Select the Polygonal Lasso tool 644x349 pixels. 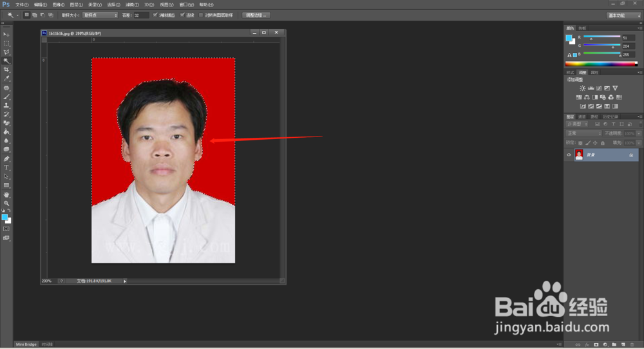point(6,52)
